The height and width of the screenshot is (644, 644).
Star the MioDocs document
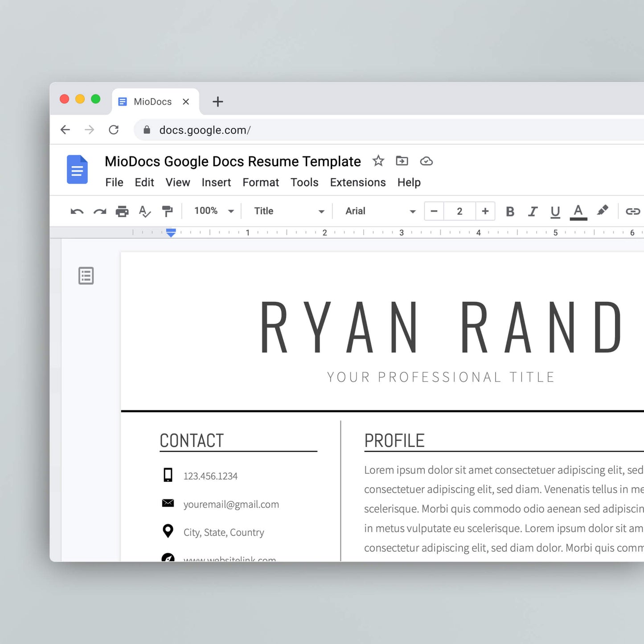click(378, 161)
